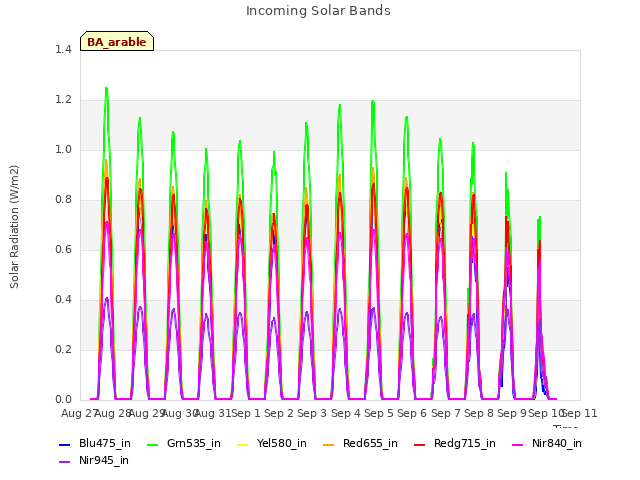Click the Sep 2 x-axis date label
This screenshot has height=480, width=640.
(279, 413)
